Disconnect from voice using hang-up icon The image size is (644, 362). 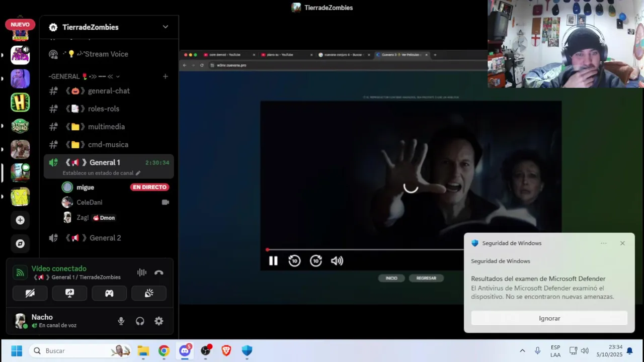159,273
